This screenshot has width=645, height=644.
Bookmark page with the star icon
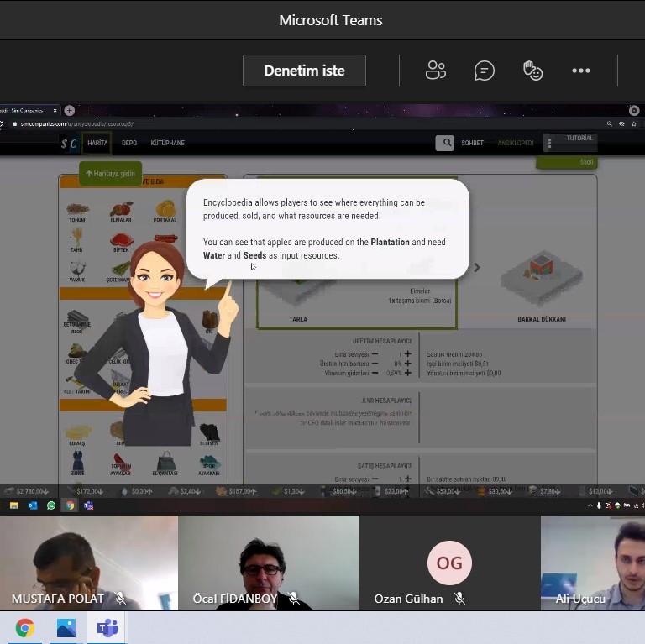tap(634, 123)
